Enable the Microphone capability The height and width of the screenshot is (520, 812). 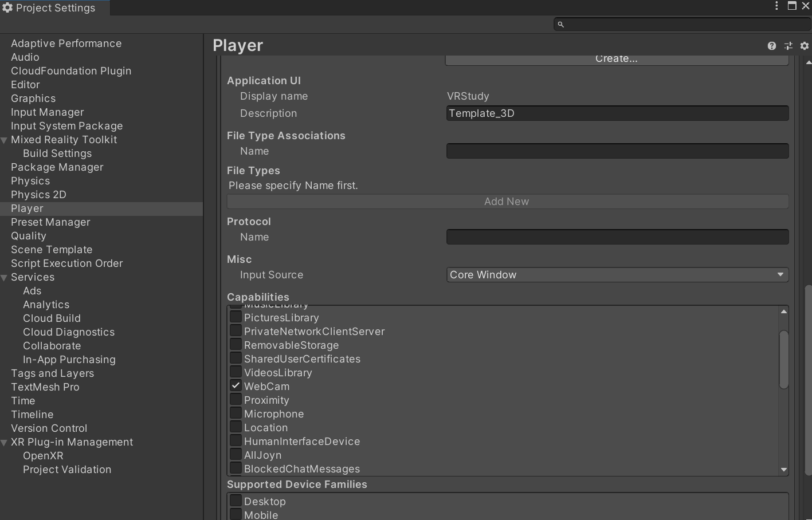tap(236, 413)
